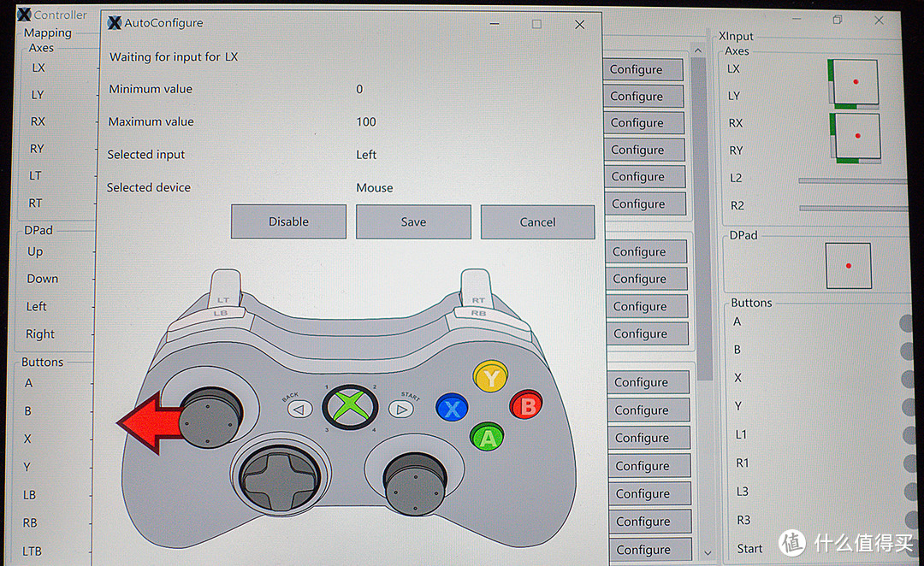
Task: Click the XInput DPad indicator box
Action: click(848, 266)
